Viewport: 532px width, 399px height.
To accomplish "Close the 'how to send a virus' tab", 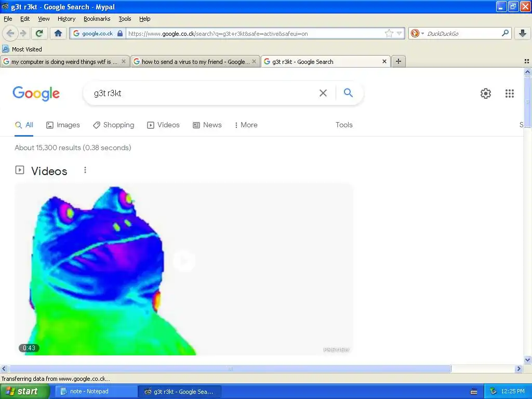I will pyautogui.click(x=254, y=61).
